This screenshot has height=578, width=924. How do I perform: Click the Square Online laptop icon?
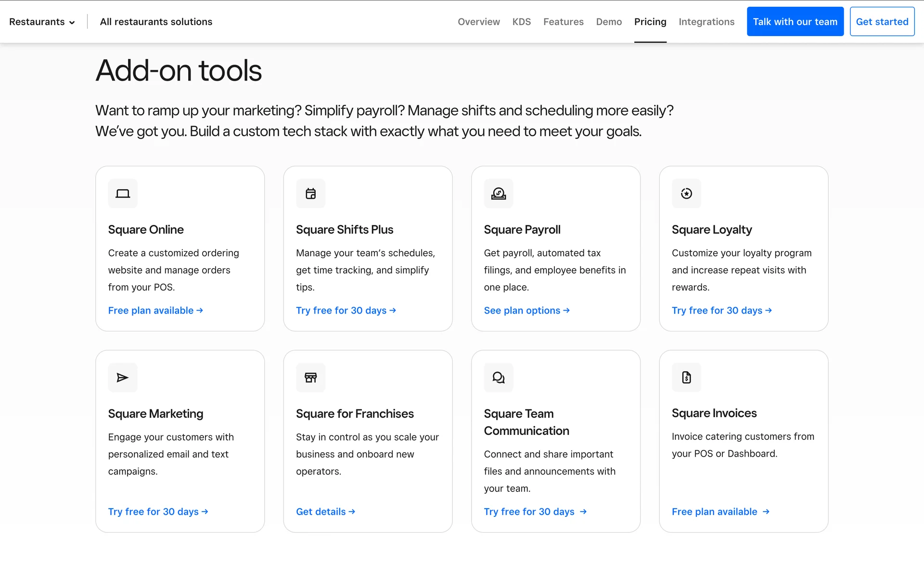pyautogui.click(x=123, y=194)
